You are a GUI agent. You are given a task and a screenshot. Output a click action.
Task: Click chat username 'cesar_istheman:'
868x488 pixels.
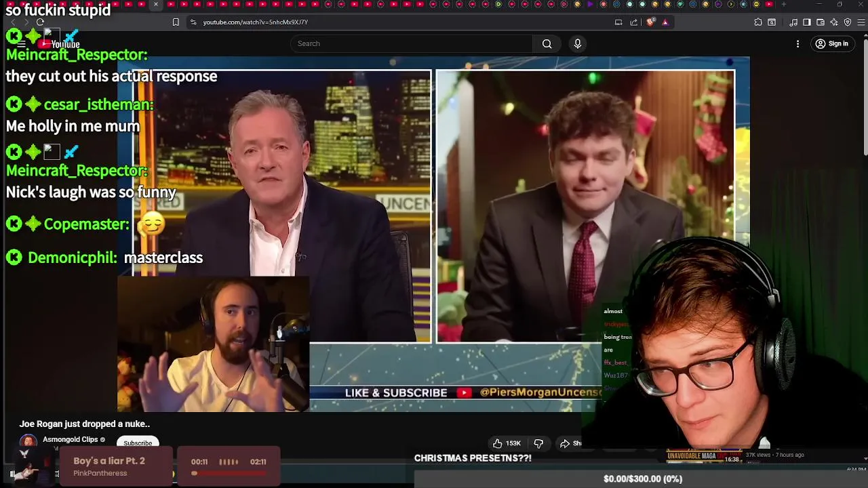click(98, 104)
